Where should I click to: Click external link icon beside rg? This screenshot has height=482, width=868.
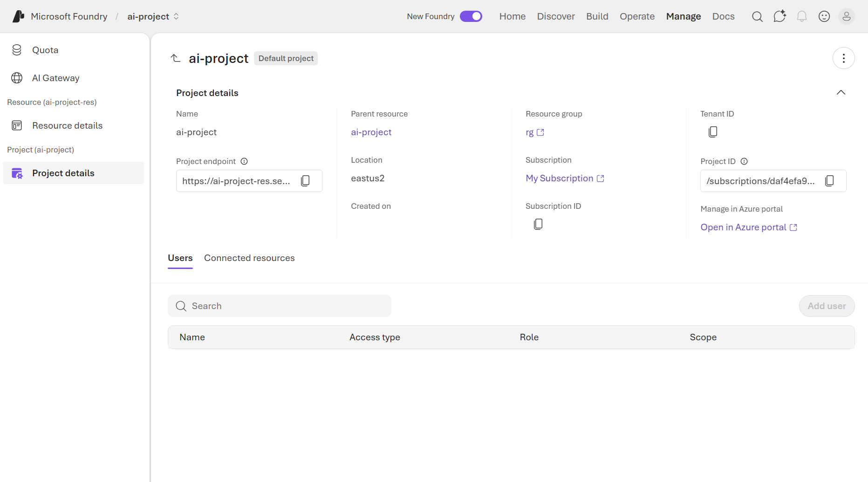pyautogui.click(x=540, y=132)
